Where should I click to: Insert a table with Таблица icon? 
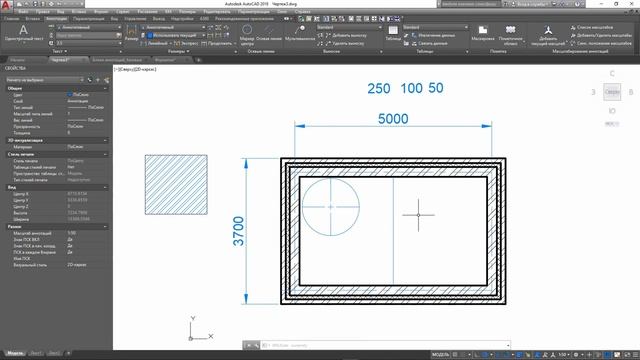click(393, 33)
